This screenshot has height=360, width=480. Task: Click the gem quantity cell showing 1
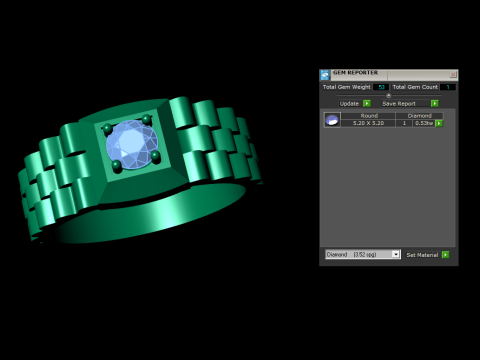[x=405, y=123]
